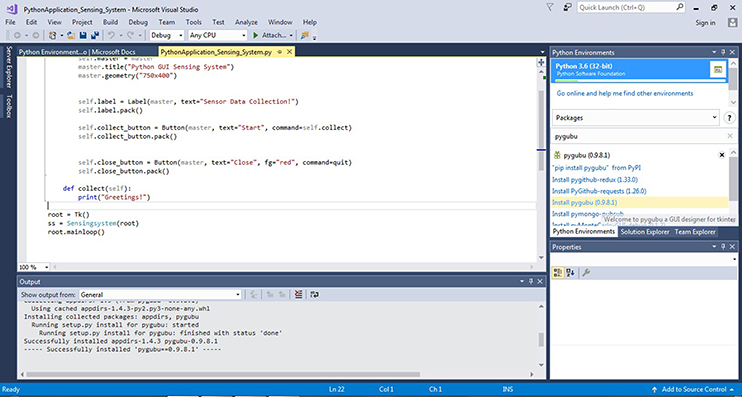Click the Navigate Forward arrow in toolbar

(36, 35)
